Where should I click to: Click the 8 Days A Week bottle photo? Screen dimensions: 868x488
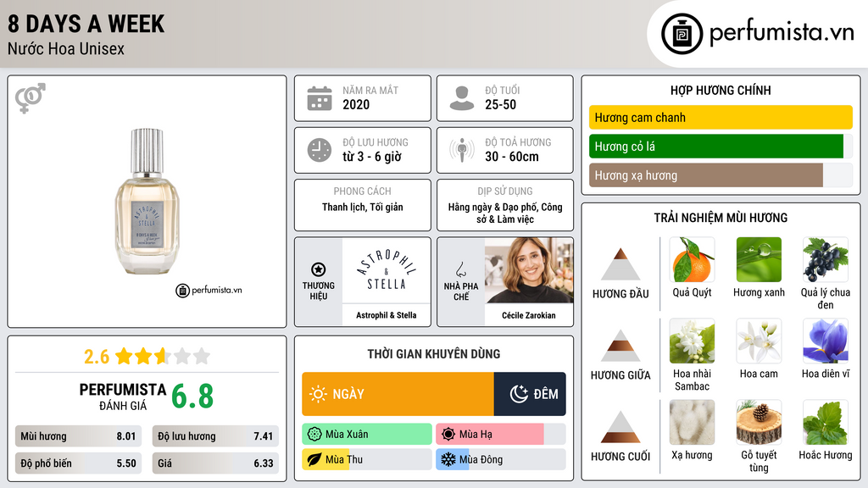pyautogui.click(x=147, y=201)
